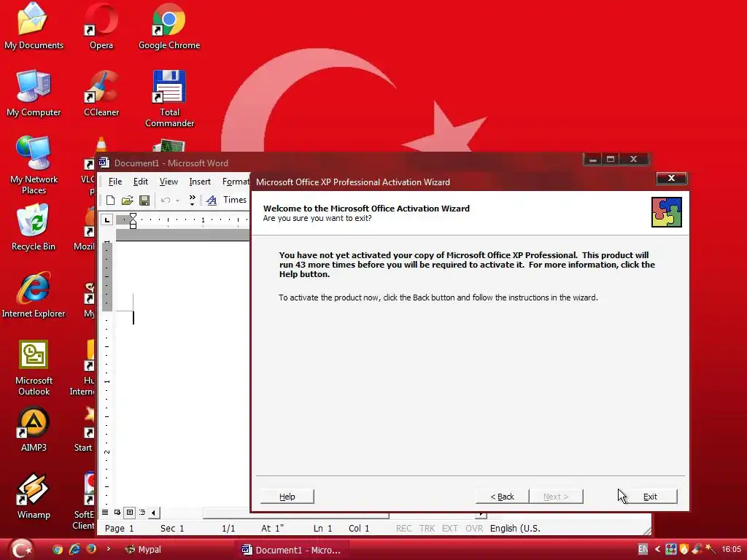Select the CCleaner desktop shortcut
Screen dimensions: 747x560
(101, 93)
